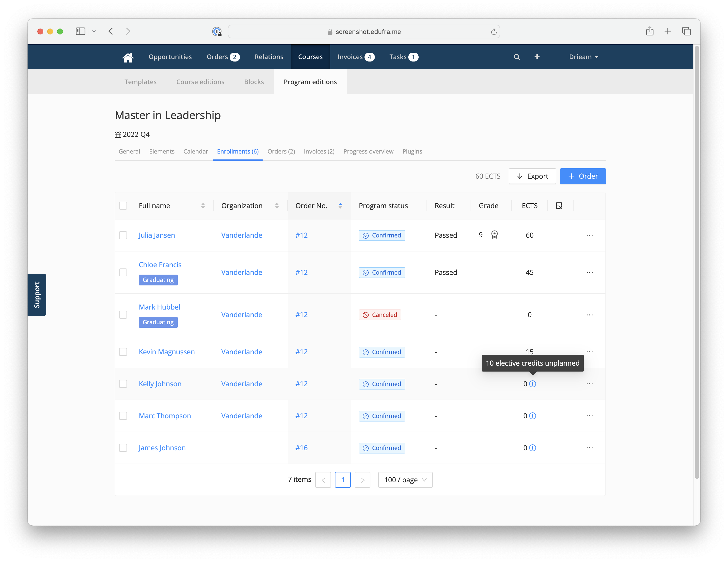The image size is (728, 562).
Task: Click the privacy shield icon
Action: click(x=217, y=32)
